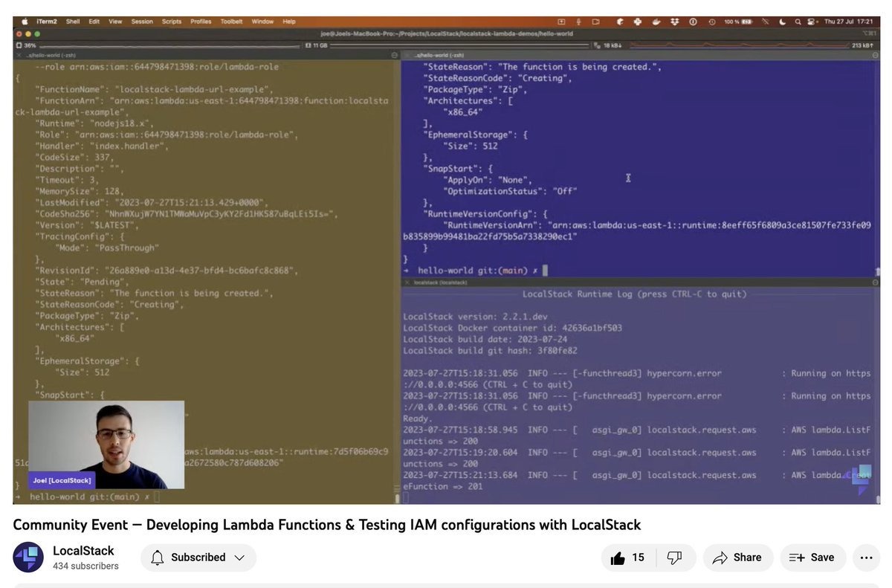Viewport: 892px width, 588px height.
Task: Open the Profiles menu
Action: (x=201, y=22)
